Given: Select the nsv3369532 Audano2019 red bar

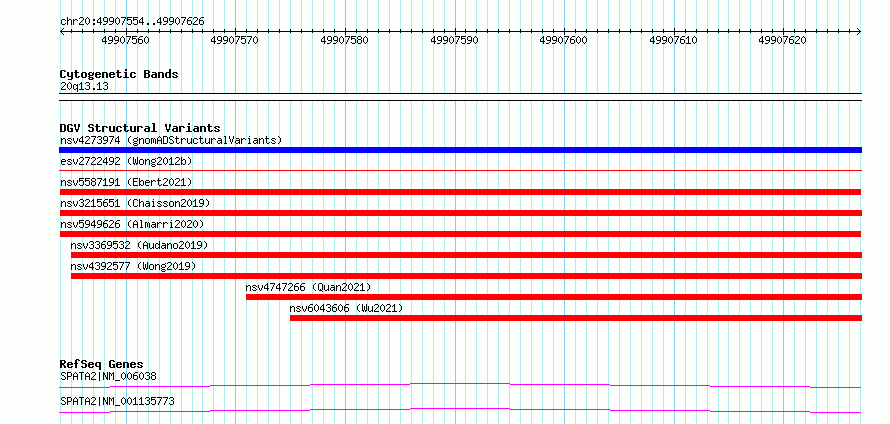Looking at the screenshot, I should [x=466, y=255].
